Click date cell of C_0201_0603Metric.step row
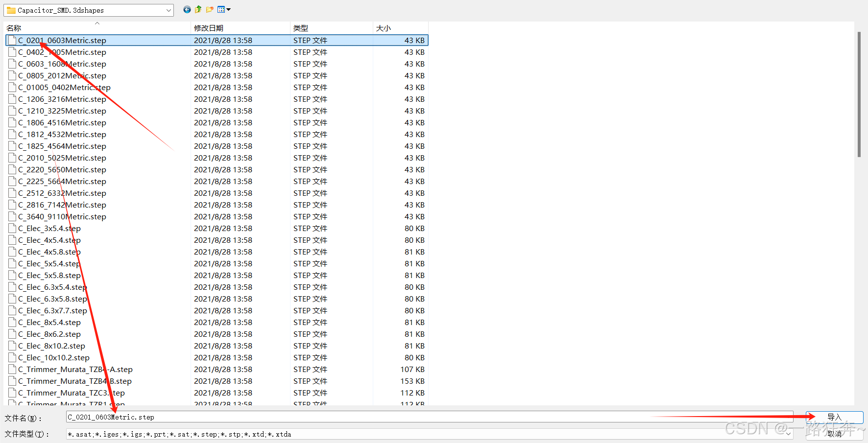The height and width of the screenshot is (443, 868). click(223, 41)
